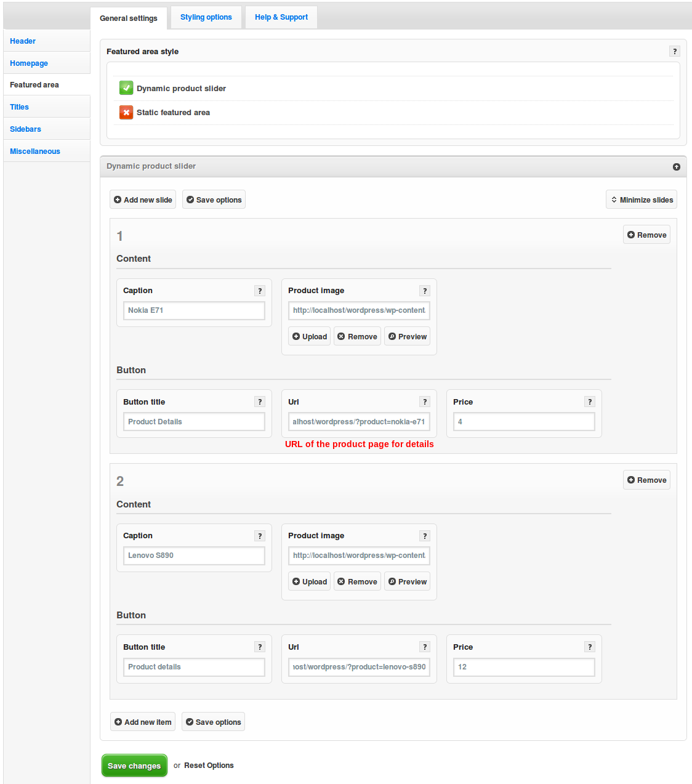Edit the Price field of slide 2
Screen dimensions: 692x784
point(523,666)
